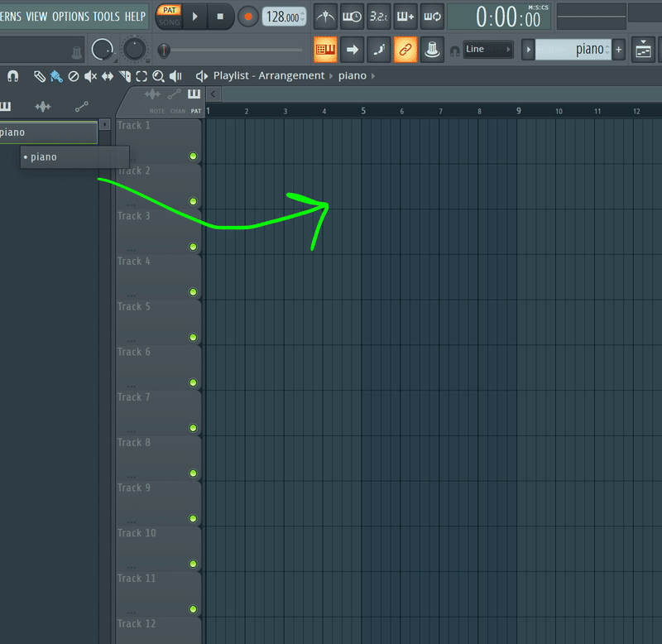Toggle the orange link icon
This screenshot has height=644, width=662.
[405, 50]
